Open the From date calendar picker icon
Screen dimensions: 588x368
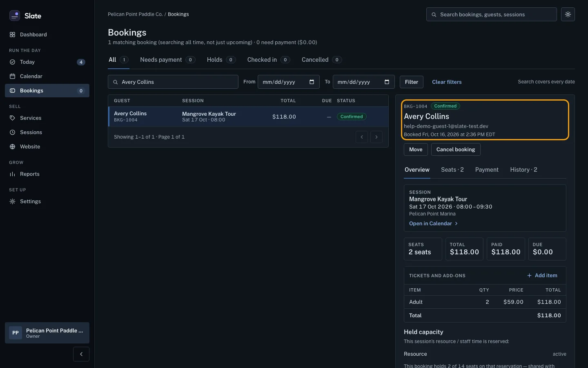tap(312, 82)
